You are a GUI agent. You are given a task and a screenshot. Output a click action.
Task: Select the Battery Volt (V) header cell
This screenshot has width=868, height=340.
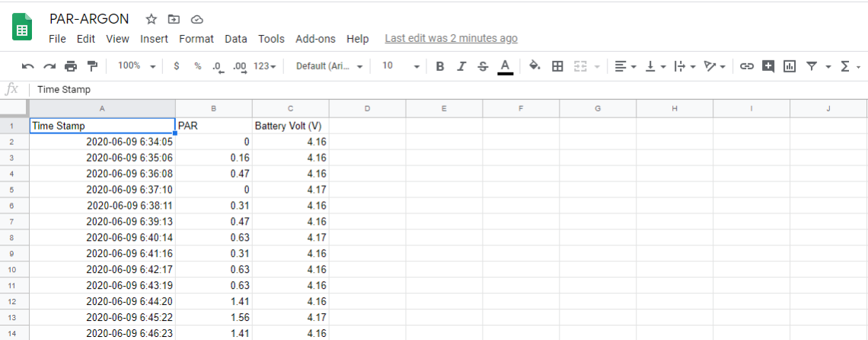point(290,126)
